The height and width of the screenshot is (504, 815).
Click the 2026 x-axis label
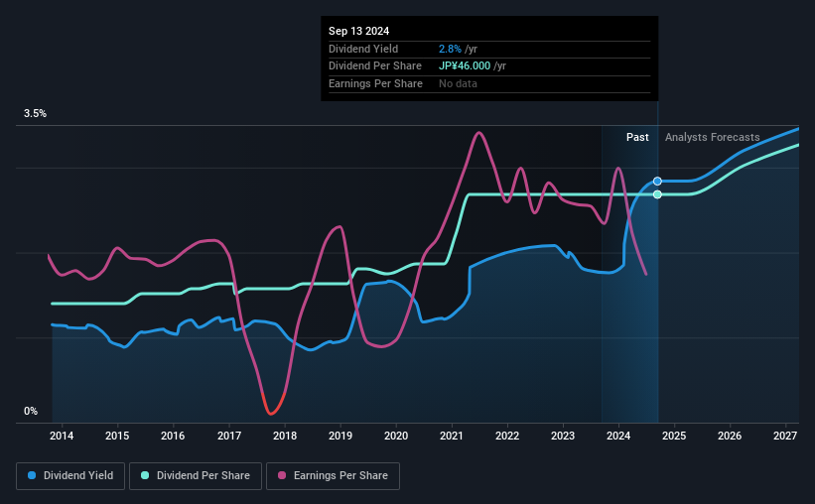[x=730, y=436]
